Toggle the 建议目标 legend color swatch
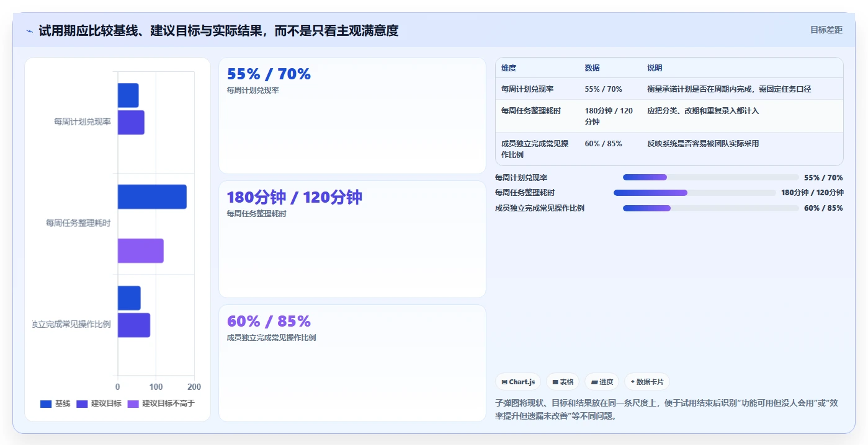The image size is (868, 445). pyautogui.click(x=82, y=403)
